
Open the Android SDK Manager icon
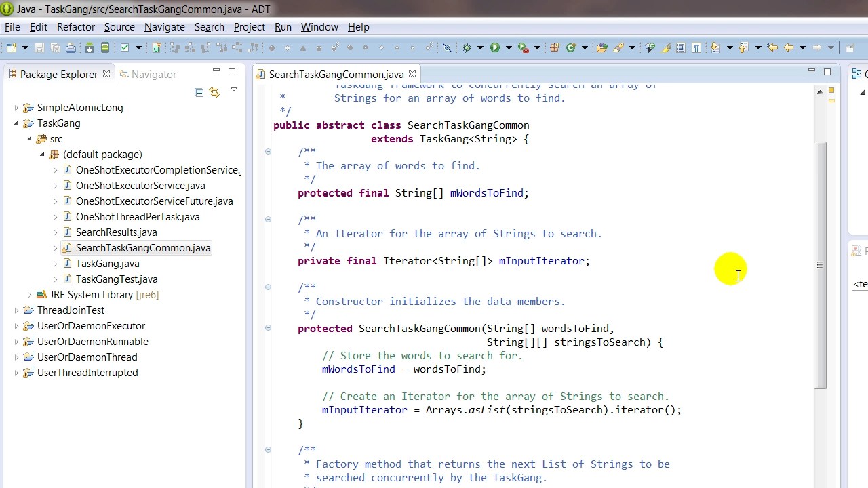click(x=89, y=47)
